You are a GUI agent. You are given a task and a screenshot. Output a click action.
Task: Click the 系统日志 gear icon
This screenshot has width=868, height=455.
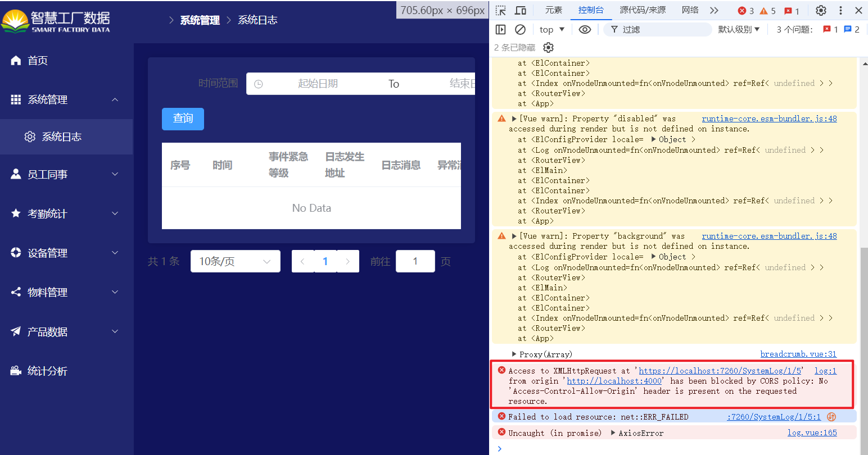(x=30, y=136)
